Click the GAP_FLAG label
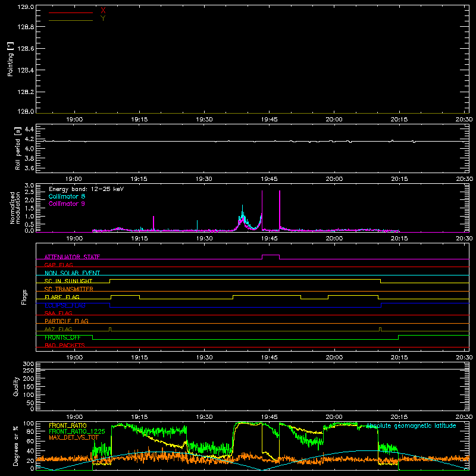The height and width of the screenshot is (476, 476). click(58, 265)
